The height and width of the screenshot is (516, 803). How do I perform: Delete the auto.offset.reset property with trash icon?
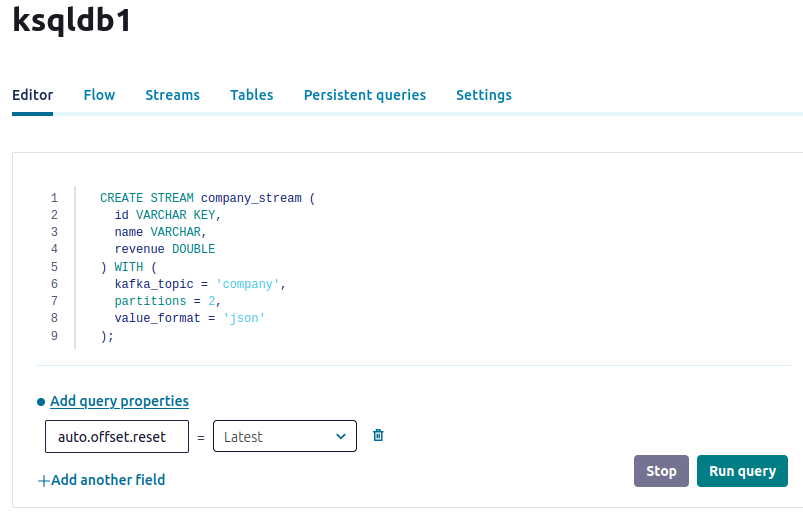pyautogui.click(x=378, y=435)
